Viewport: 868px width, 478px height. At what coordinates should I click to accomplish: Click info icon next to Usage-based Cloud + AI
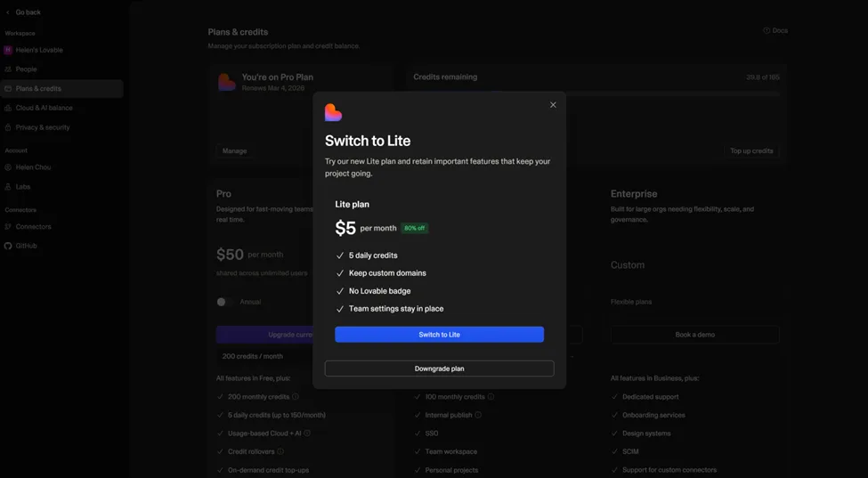(307, 433)
